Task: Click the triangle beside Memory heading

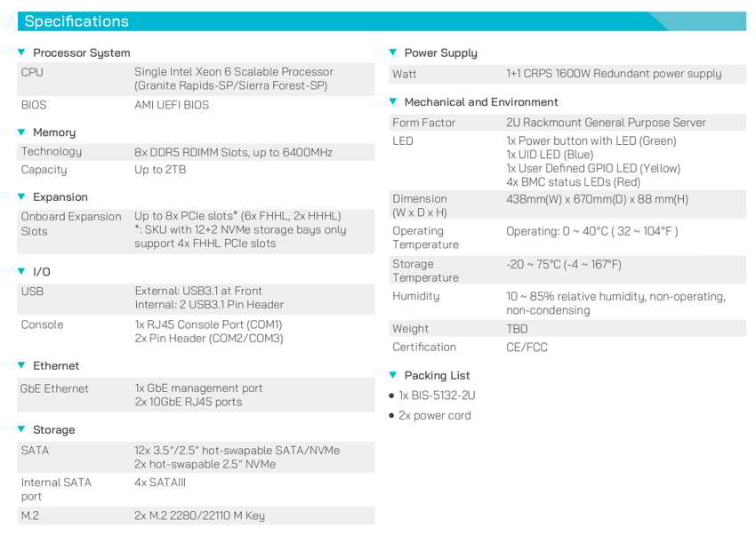Action: tap(21, 132)
